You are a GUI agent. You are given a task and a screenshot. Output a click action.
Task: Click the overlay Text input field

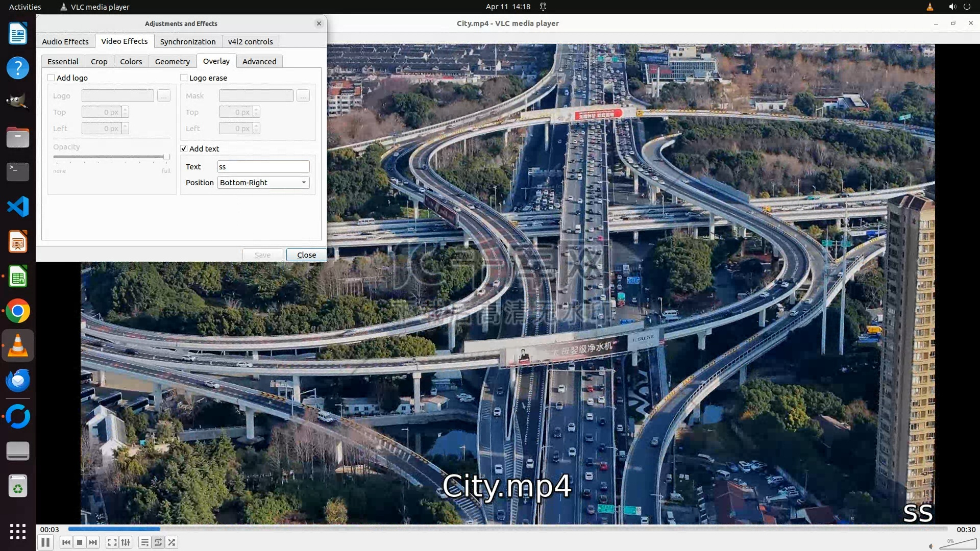263,167
